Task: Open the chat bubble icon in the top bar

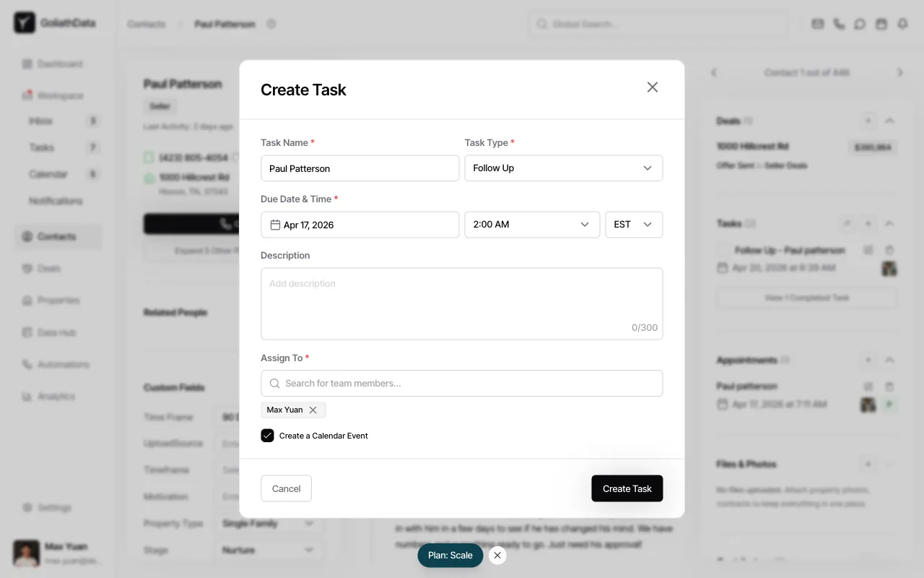Action: click(860, 24)
